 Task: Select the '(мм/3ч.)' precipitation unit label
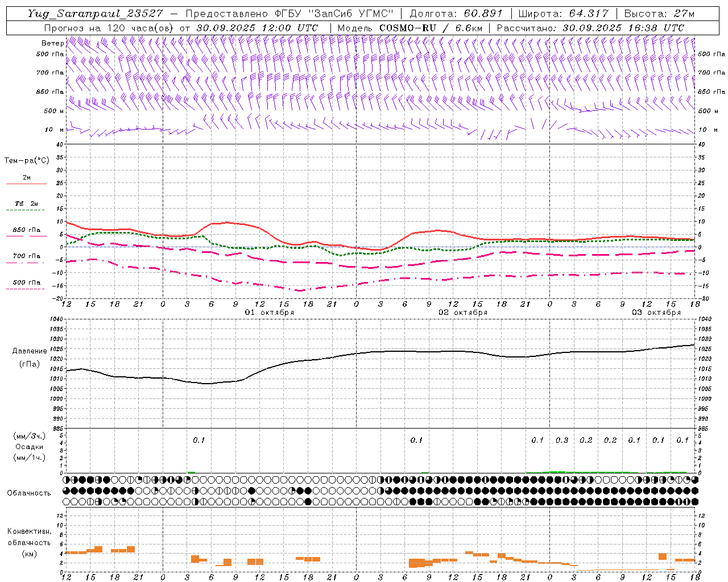[x=30, y=436]
